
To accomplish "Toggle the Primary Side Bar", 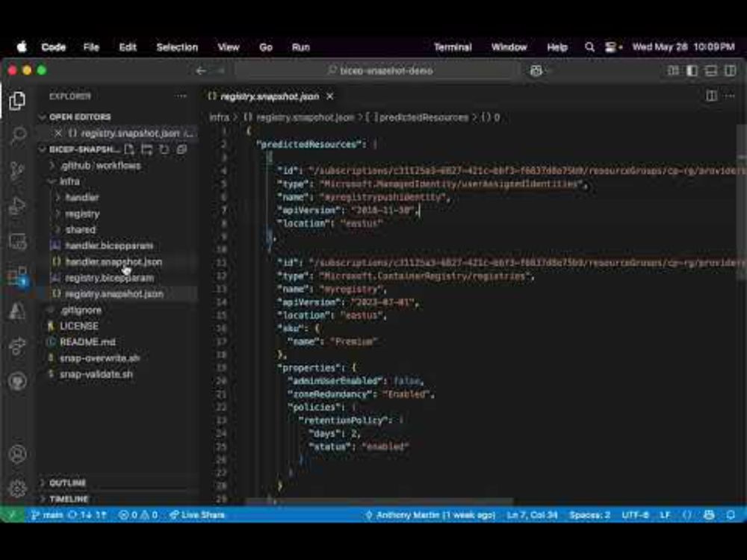I will [692, 70].
